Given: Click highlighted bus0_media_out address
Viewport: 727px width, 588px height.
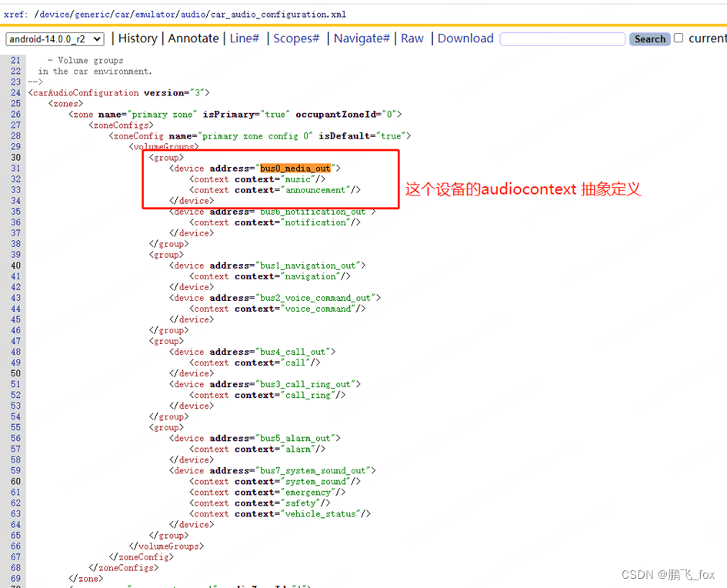Looking at the screenshot, I should (295, 169).
